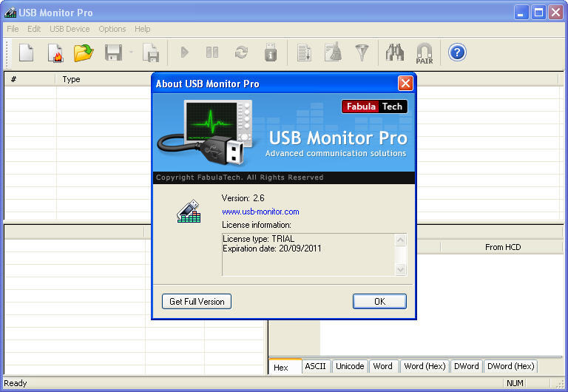
Task: Open the USB Device menu
Action: tap(70, 29)
